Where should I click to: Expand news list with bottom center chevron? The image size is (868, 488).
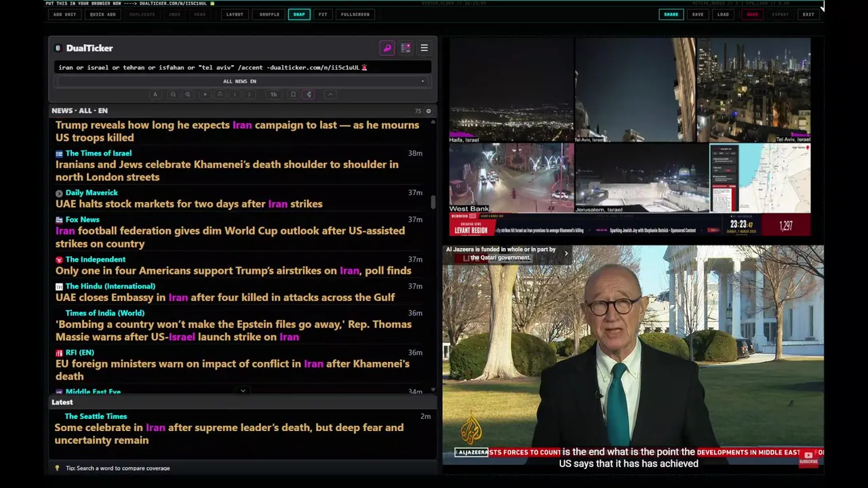pos(243,390)
